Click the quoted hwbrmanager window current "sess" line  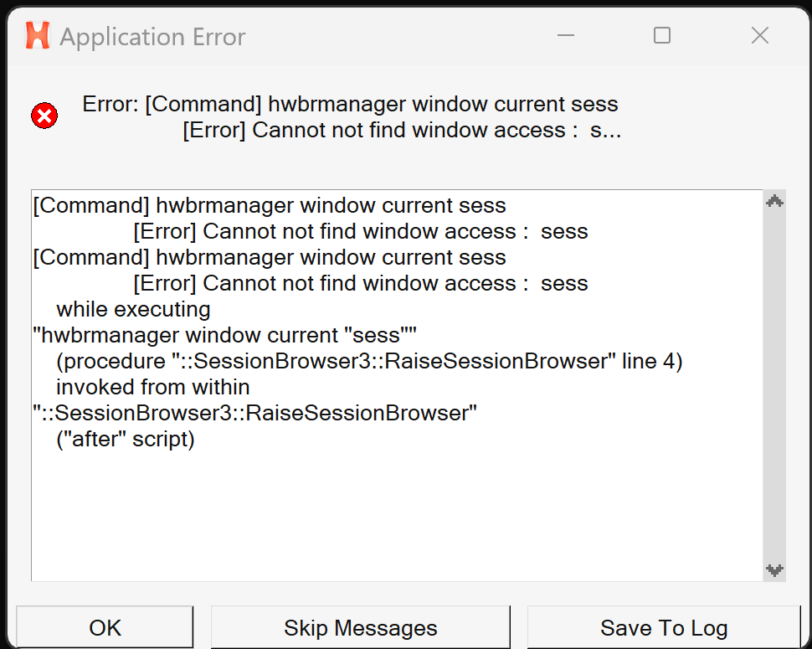224,335
